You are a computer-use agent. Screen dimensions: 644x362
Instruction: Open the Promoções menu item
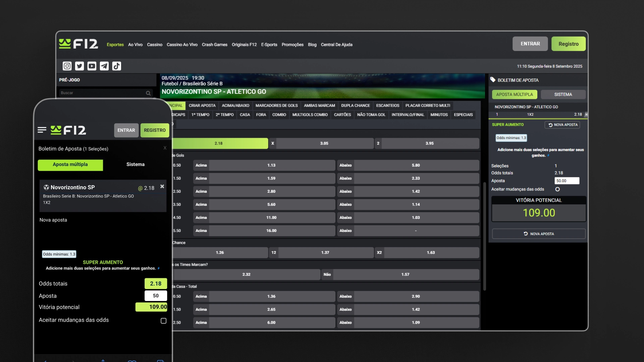[292, 44]
